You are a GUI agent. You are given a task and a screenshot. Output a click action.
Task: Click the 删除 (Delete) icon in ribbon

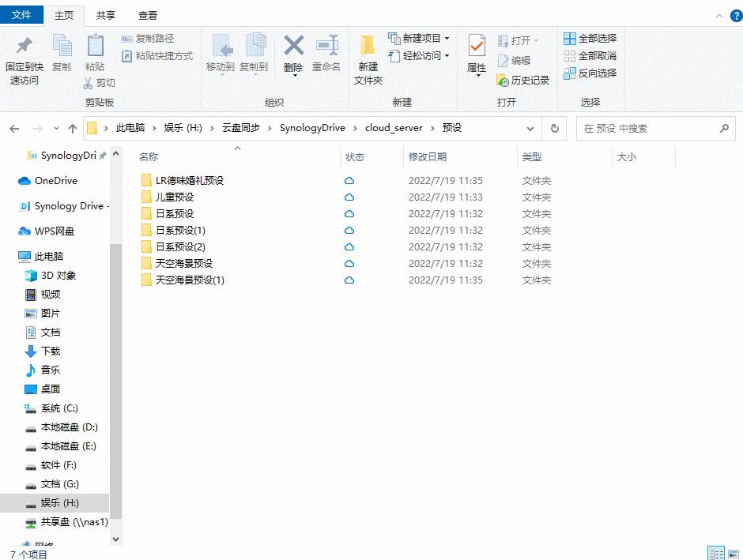pyautogui.click(x=293, y=55)
